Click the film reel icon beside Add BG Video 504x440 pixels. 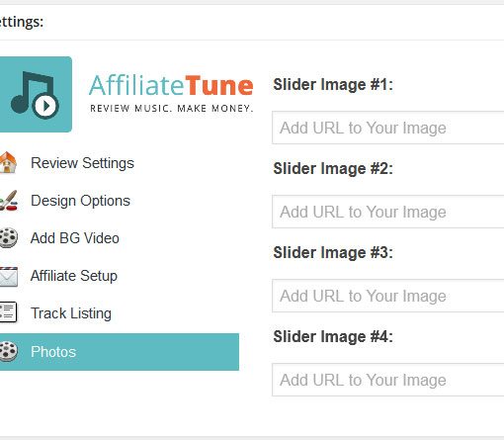click(x=9, y=237)
